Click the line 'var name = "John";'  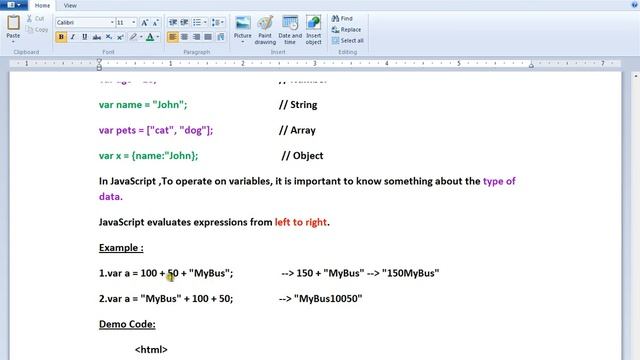(143, 105)
